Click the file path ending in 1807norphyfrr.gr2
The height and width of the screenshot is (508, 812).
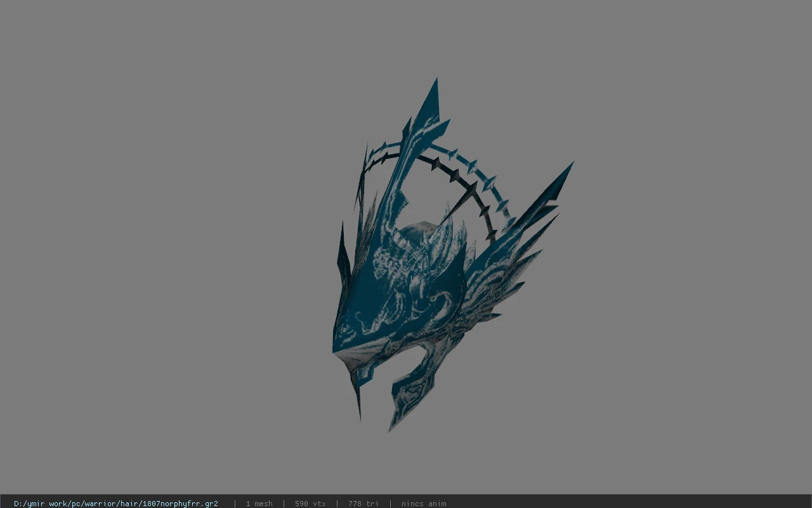(116, 504)
